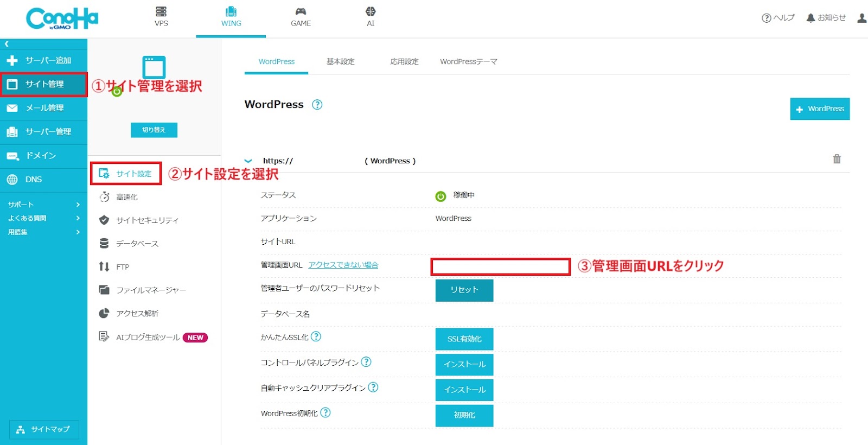Install the コントロールパネルプラグイン
Screen dimensions: 868x445
[464, 365]
